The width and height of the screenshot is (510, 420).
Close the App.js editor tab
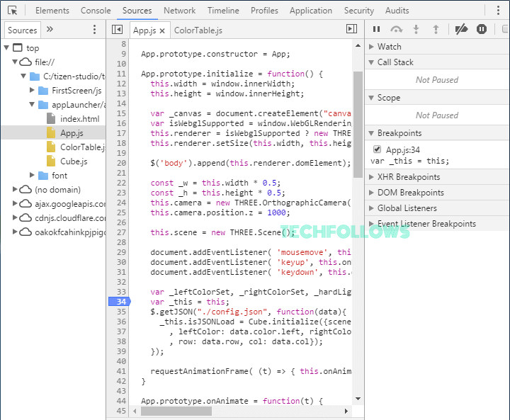point(162,31)
